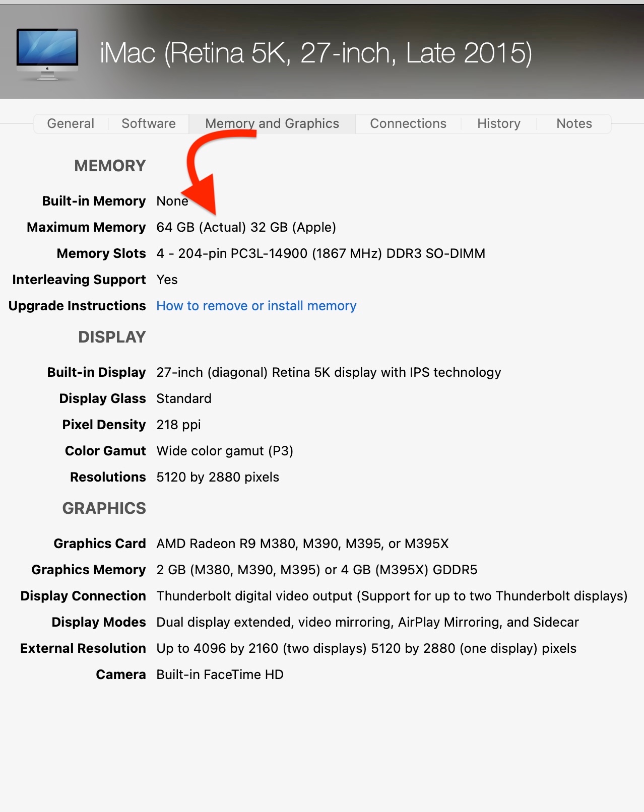
Task: Open the Notes tab
Action: (x=574, y=123)
